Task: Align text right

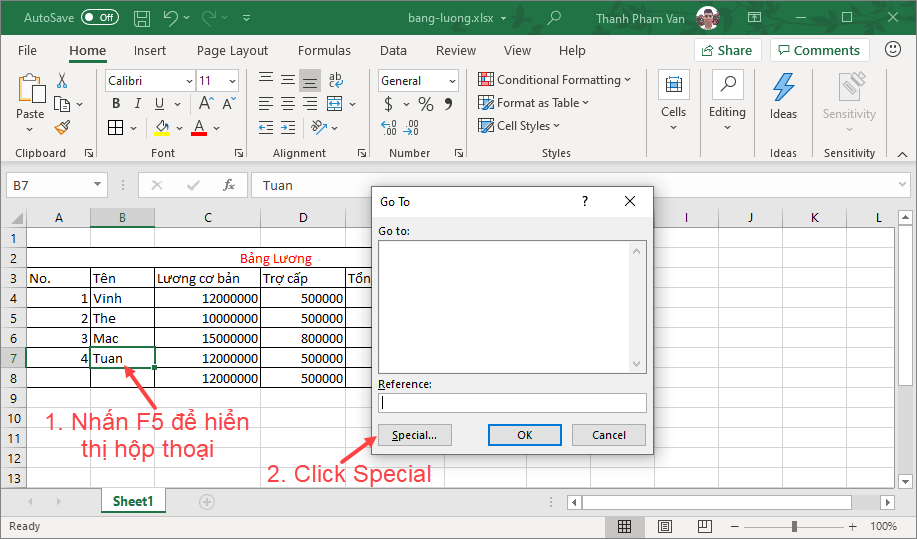Action: (310, 104)
